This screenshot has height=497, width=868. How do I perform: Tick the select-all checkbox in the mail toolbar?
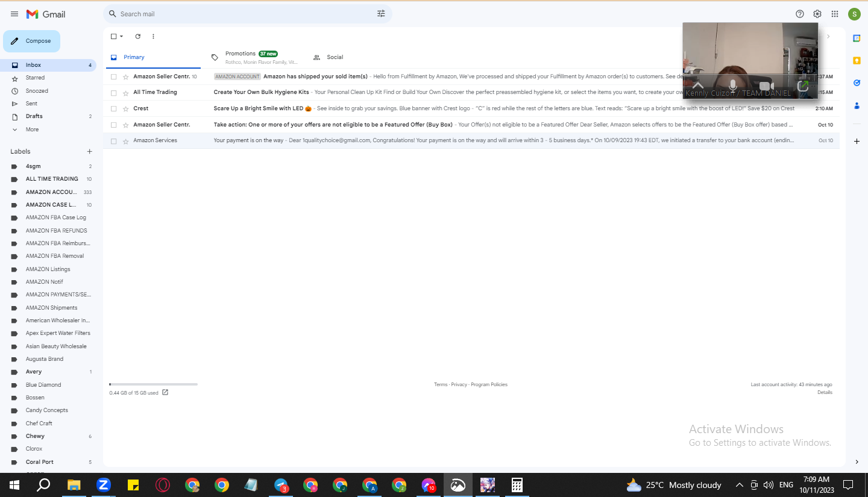pyautogui.click(x=113, y=36)
